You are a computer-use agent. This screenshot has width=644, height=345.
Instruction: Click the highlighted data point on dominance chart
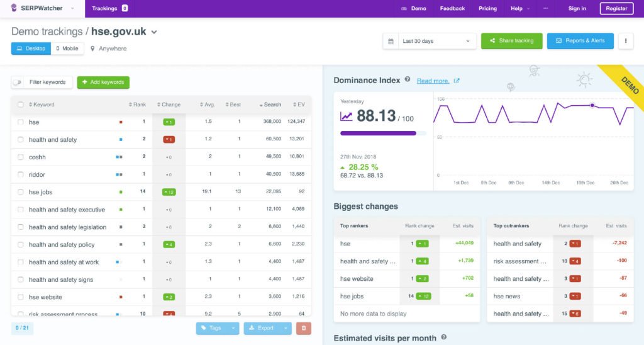[x=592, y=106]
